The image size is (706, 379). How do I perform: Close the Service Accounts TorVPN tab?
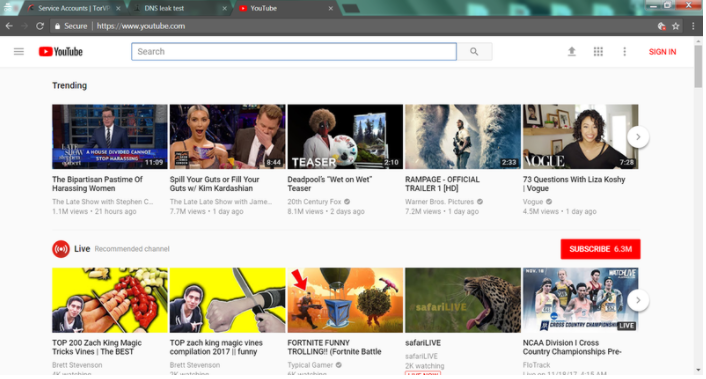coord(118,8)
